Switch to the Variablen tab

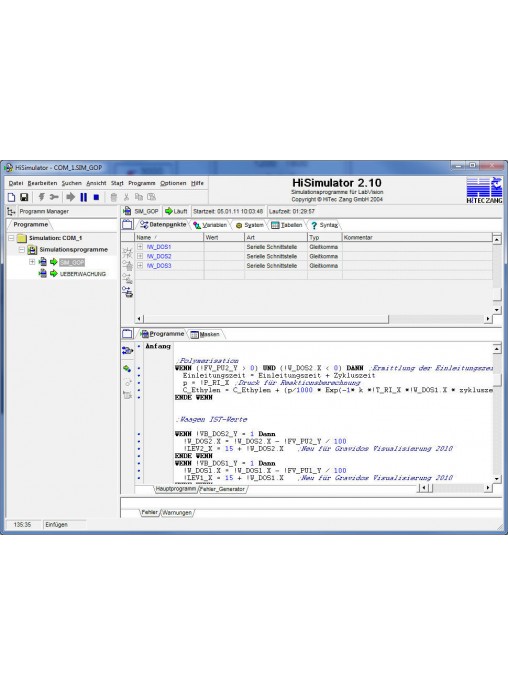tap(210, 225)
